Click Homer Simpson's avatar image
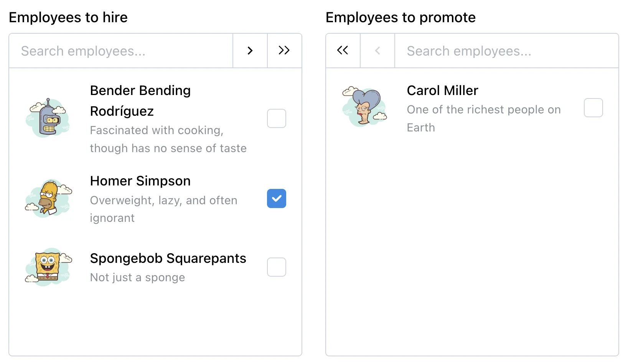 coord(48,198)
